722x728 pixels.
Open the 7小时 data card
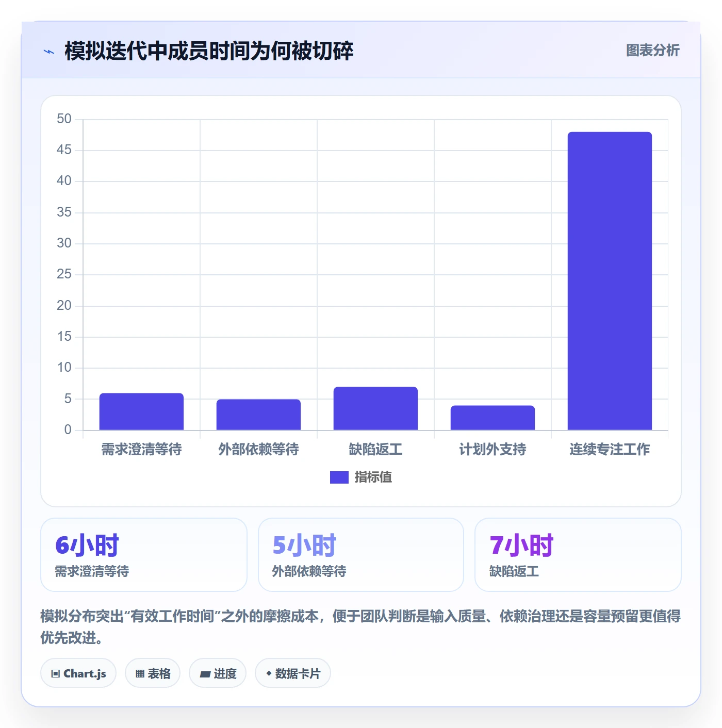(x=578, y=555)
